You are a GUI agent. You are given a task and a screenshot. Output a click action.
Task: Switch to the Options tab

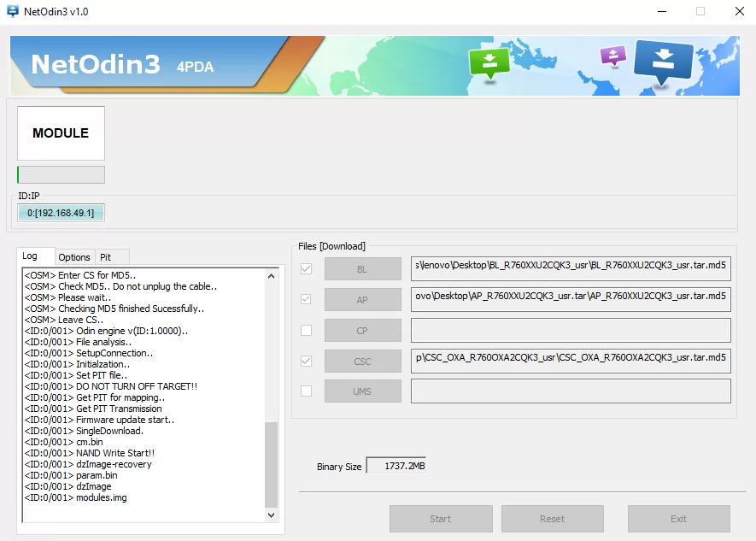click(x=74, y=257)
